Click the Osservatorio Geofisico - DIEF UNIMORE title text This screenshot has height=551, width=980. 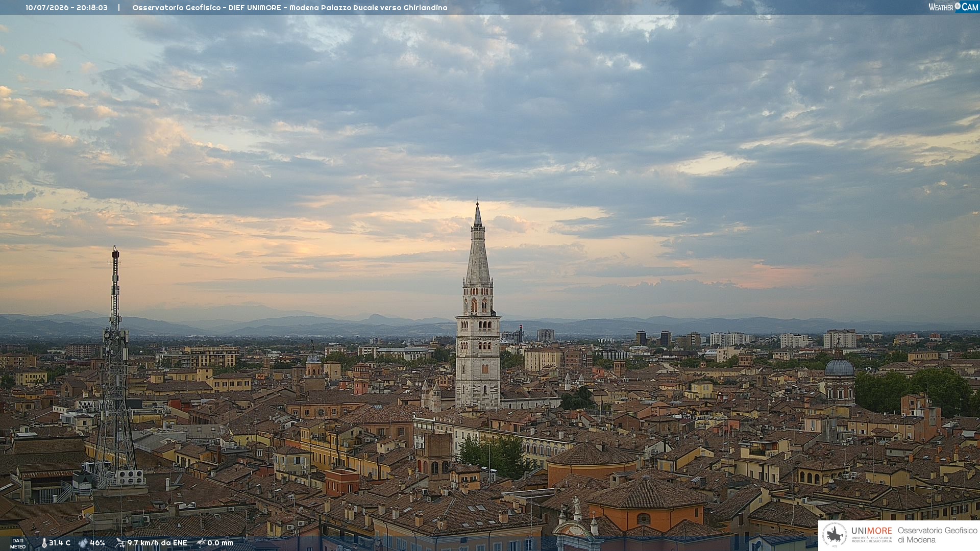tap(207, 8)
